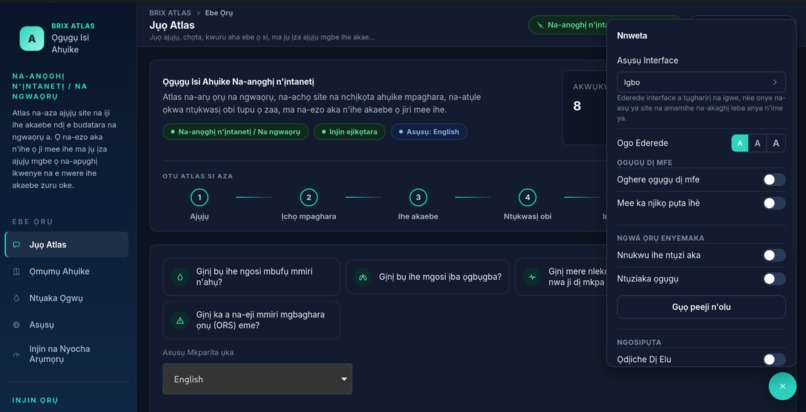Click green Na-anọghị n'ịntanetị / Na ngwaọrụ chip
806x412 pixels.
coord(235,132)
